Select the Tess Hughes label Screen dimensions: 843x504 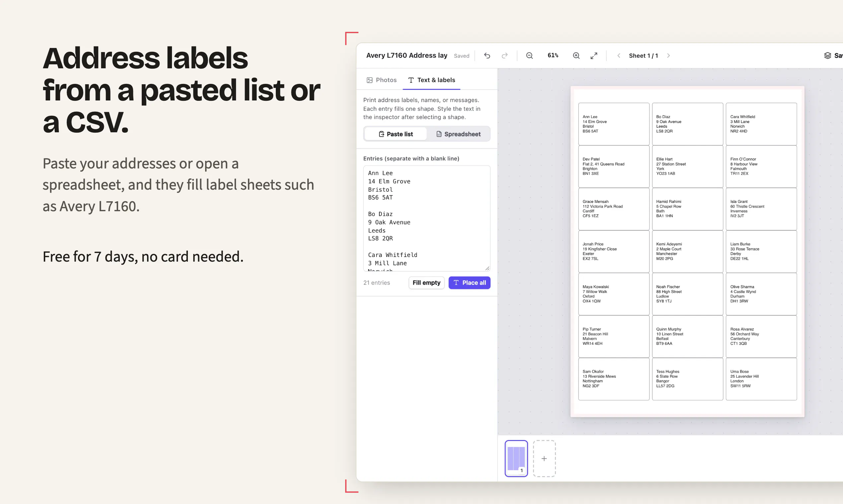coord(687,379)
